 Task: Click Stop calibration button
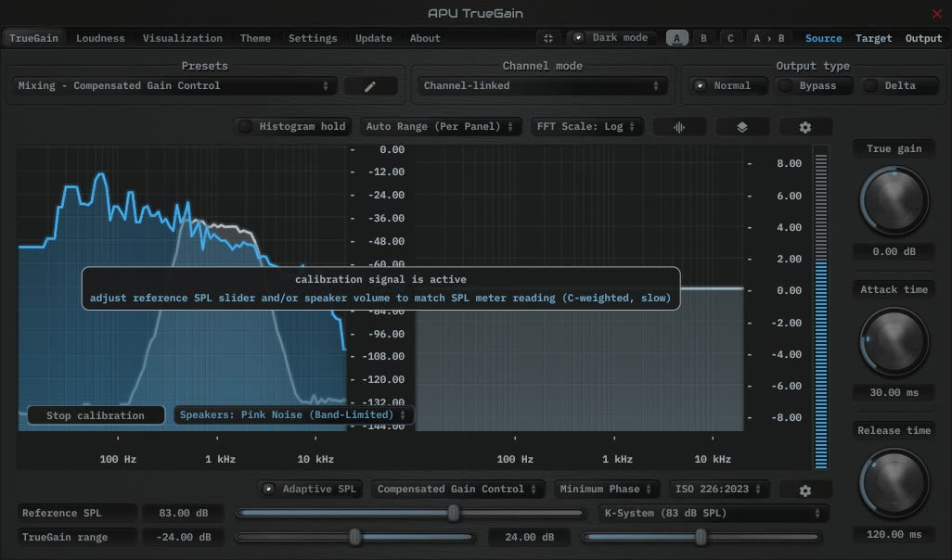[x=96, y=415]
